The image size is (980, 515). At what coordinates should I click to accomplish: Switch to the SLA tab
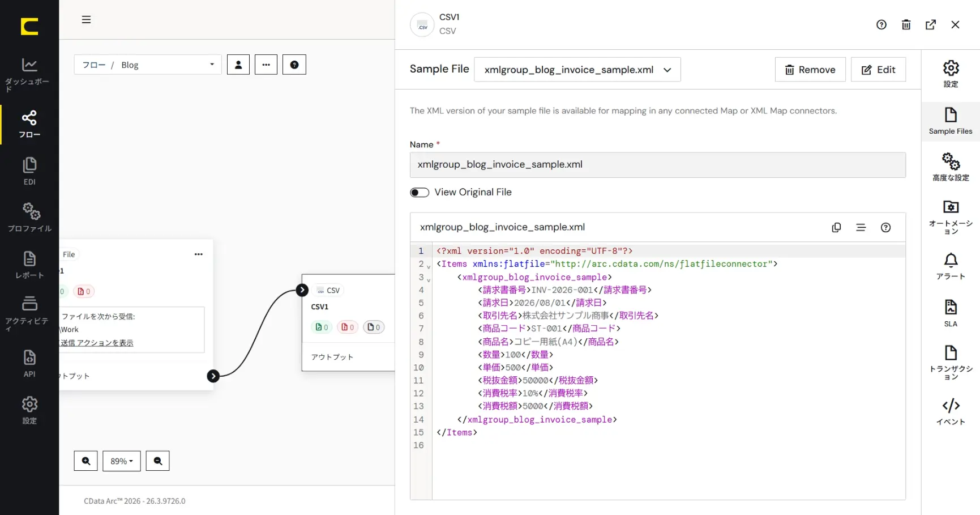[x=951, y=313]
